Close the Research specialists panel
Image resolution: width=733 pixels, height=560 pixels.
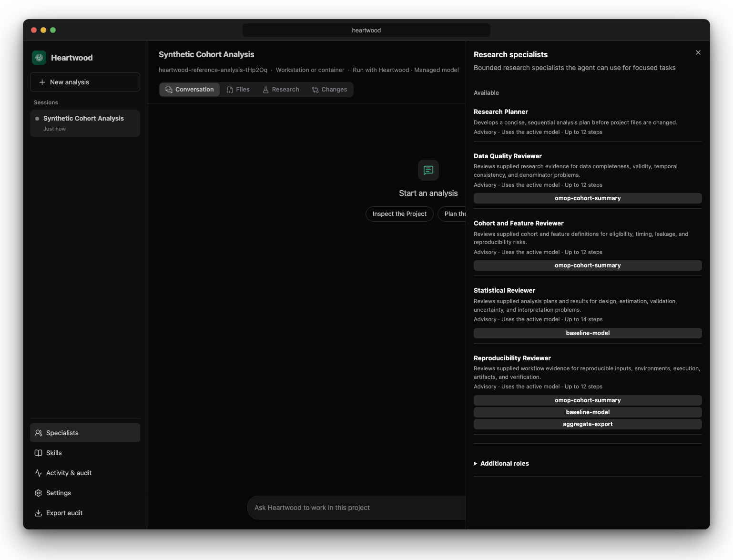[x=698, y=52]
